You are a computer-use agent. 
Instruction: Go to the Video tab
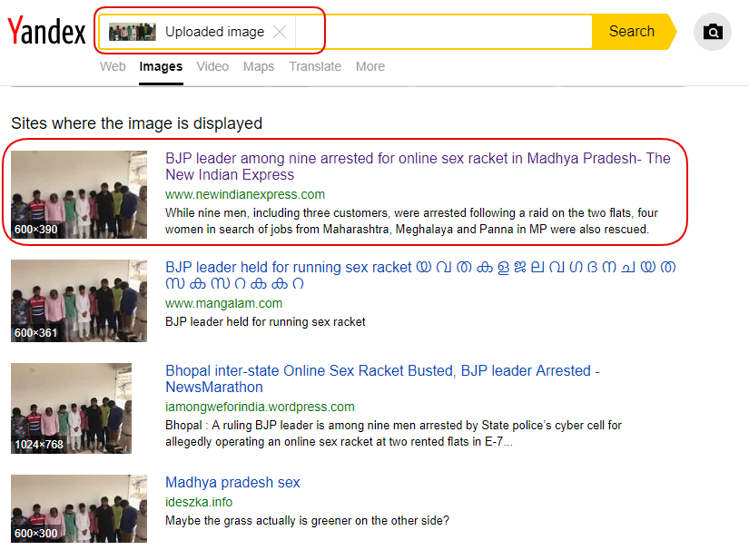(x=212, y=66)
